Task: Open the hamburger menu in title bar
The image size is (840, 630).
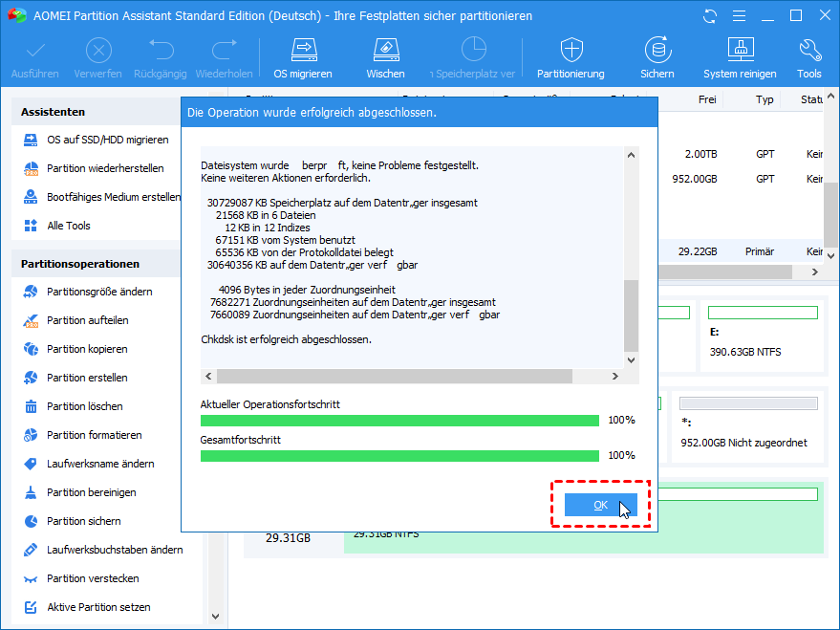Action: (x=740, y=16)
